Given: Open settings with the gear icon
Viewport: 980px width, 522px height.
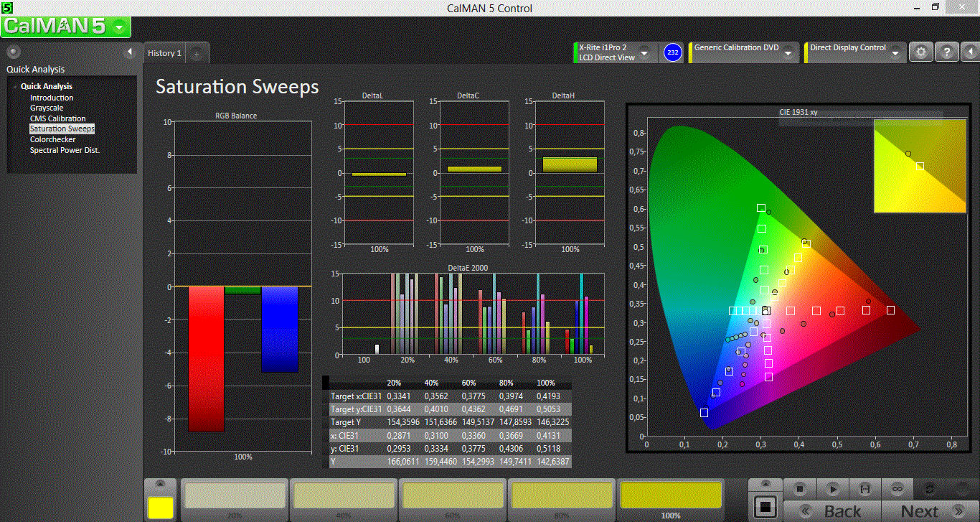Looking at the screenshot, I should (x=921, y=52).
